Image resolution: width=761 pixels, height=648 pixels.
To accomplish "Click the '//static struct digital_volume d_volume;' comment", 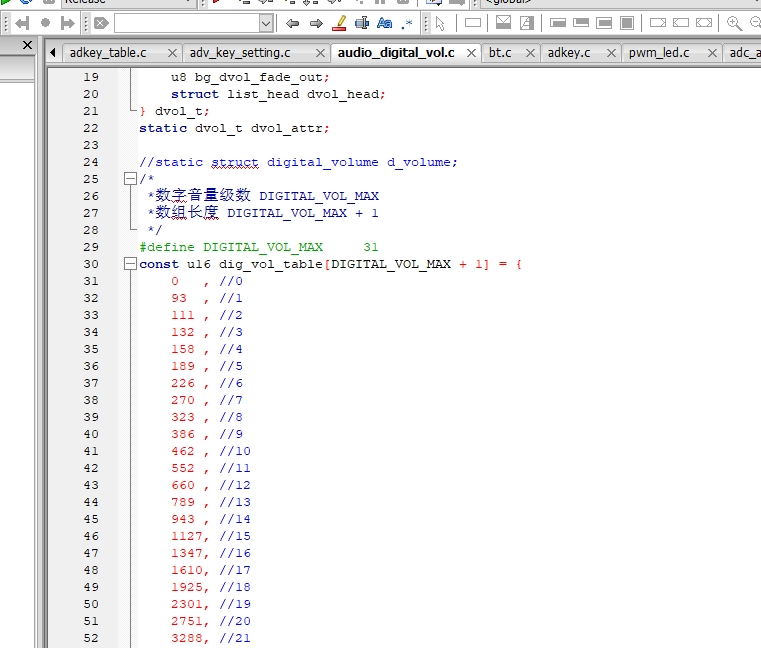I will point(298,162).
